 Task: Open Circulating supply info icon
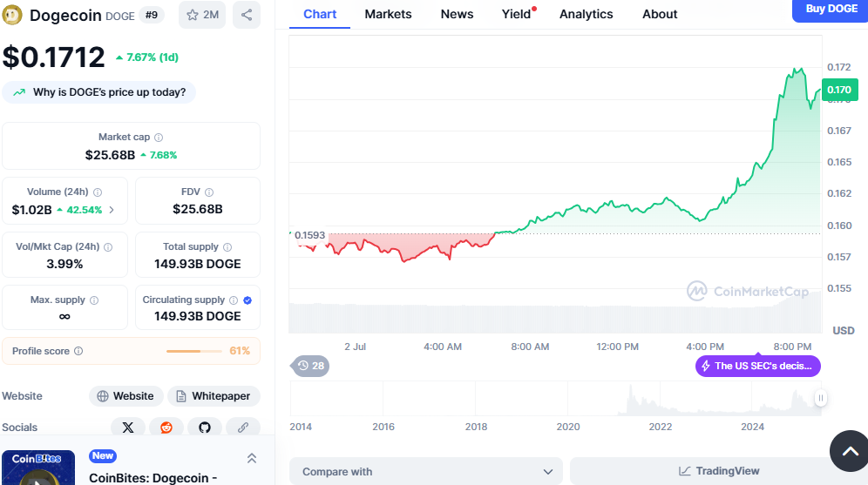[x=234, y=300]
